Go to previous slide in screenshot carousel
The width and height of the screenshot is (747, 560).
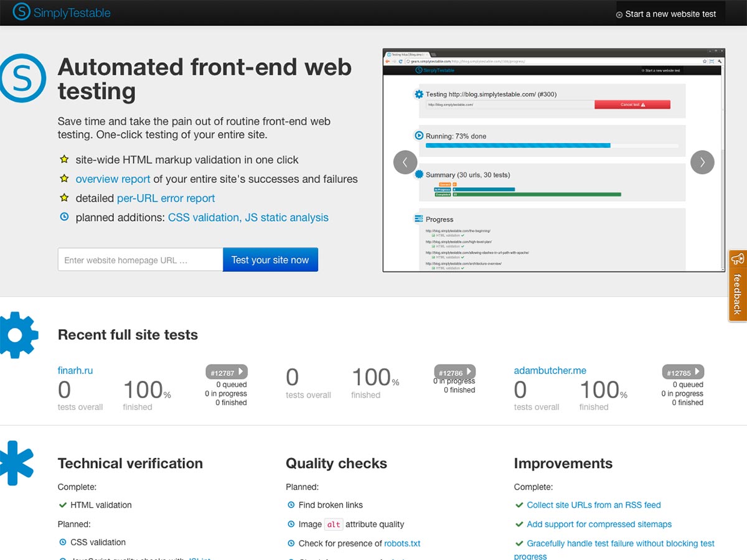pyautogui.click(x=405, y=162)
